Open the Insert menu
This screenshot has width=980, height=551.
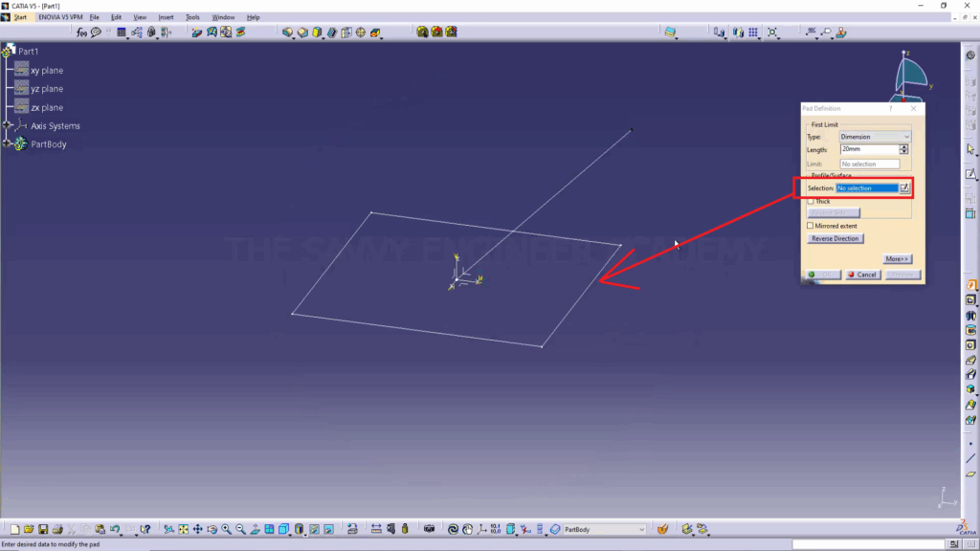166,17
